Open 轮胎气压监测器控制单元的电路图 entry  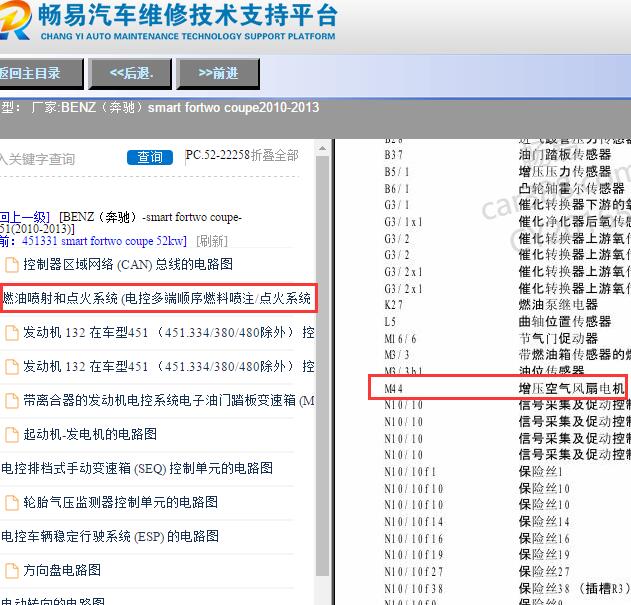pos(121,502)
